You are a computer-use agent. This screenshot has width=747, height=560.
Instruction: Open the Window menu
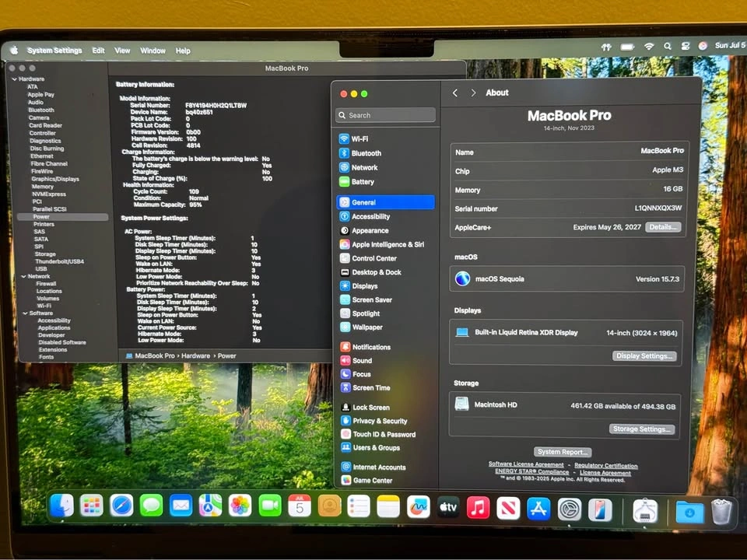153,51
